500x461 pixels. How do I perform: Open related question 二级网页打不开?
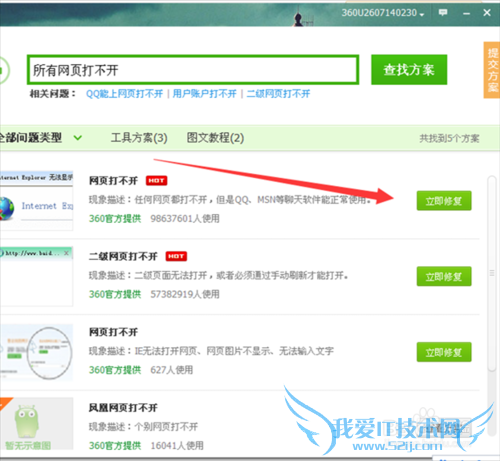point(278,94)
